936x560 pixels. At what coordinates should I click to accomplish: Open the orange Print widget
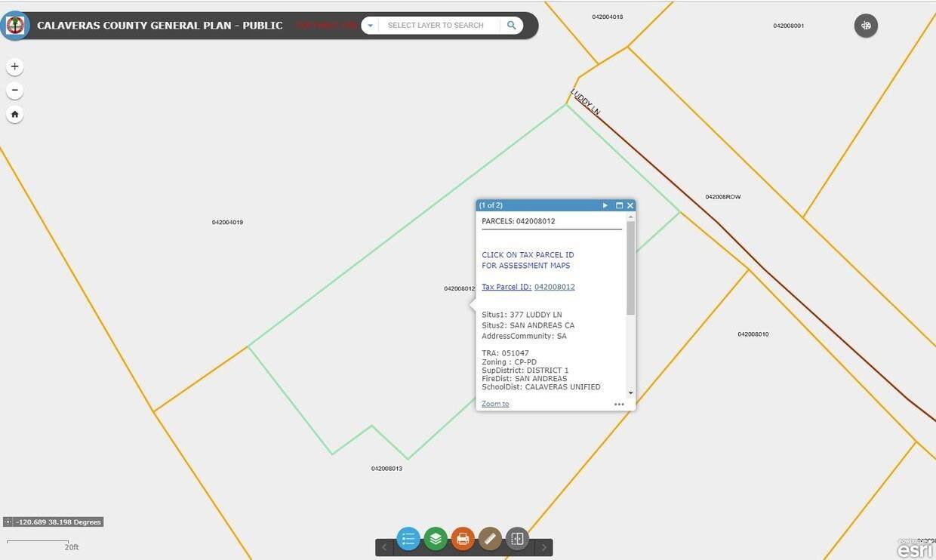[x=463, y=539]
